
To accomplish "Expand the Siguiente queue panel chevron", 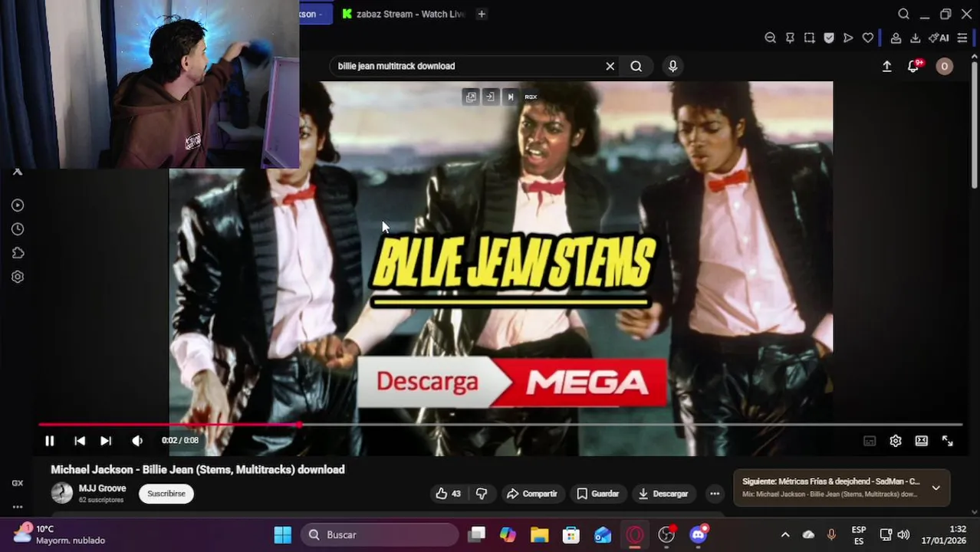I will 936,488.
